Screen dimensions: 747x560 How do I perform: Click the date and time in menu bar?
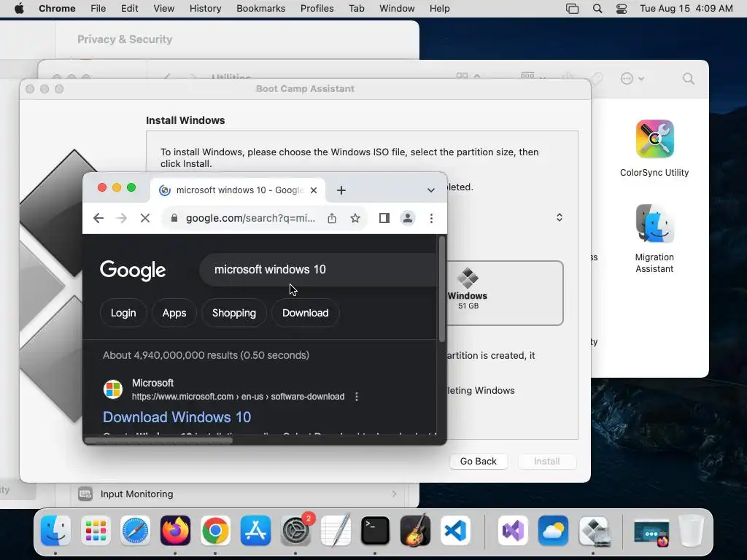[686, 9]
